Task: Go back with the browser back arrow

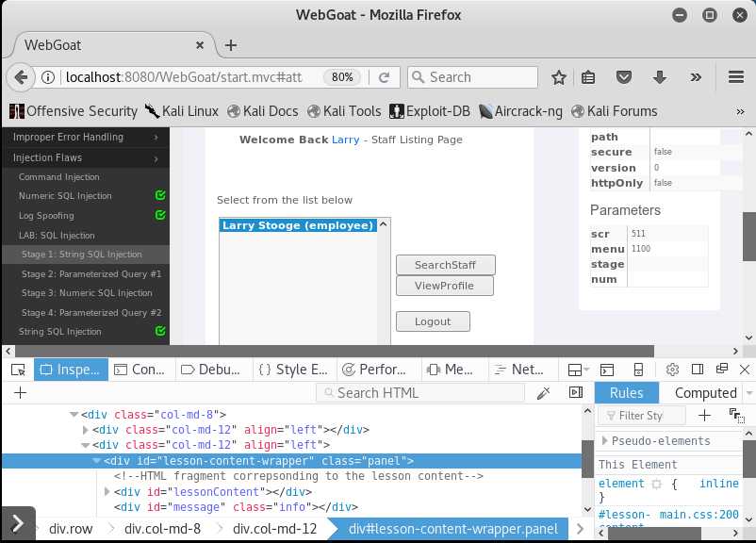Action: tap(21, 77)
